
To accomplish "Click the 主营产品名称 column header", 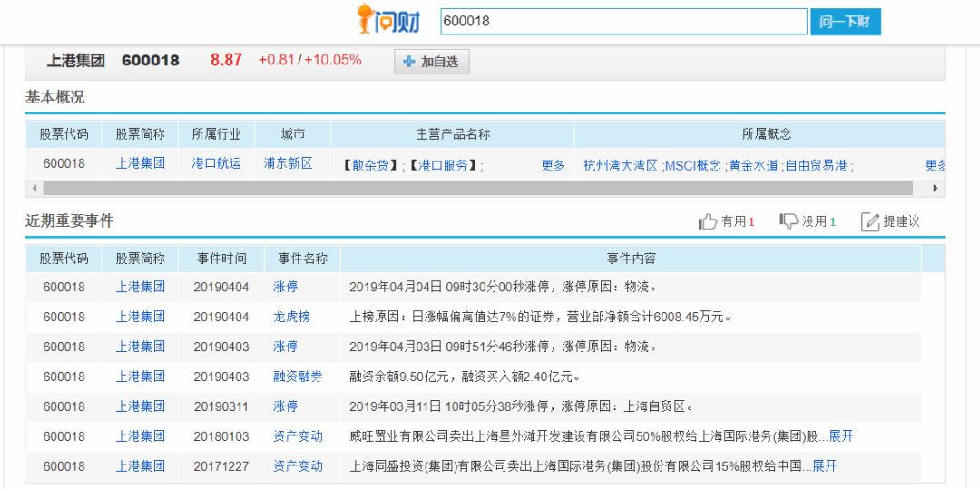I will tap(453, 134).
